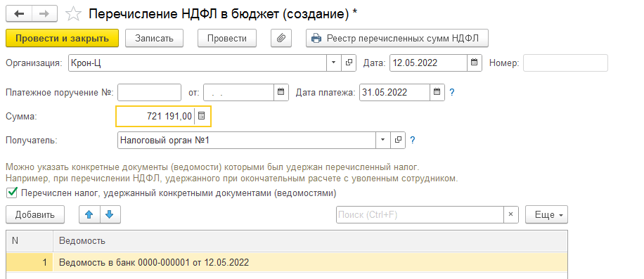Focus the Организация field with Крон-Ц
644x279 pixels.
coord(198,63)
